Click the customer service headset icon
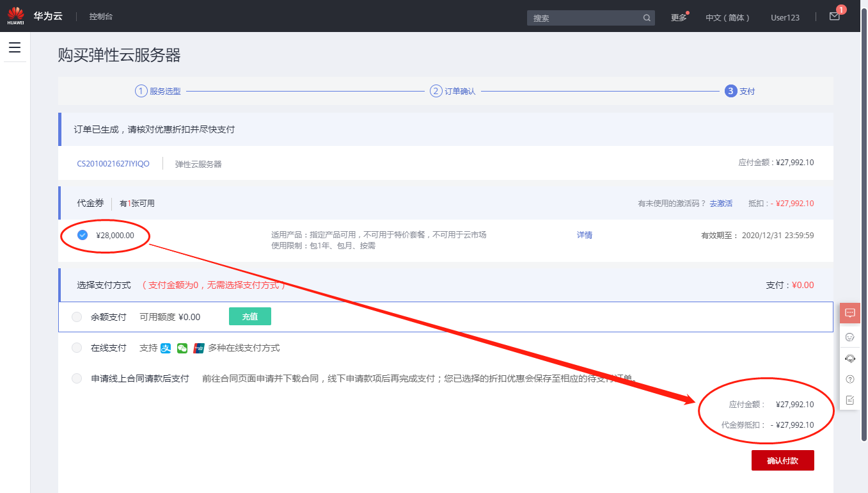 click(850, 359)
